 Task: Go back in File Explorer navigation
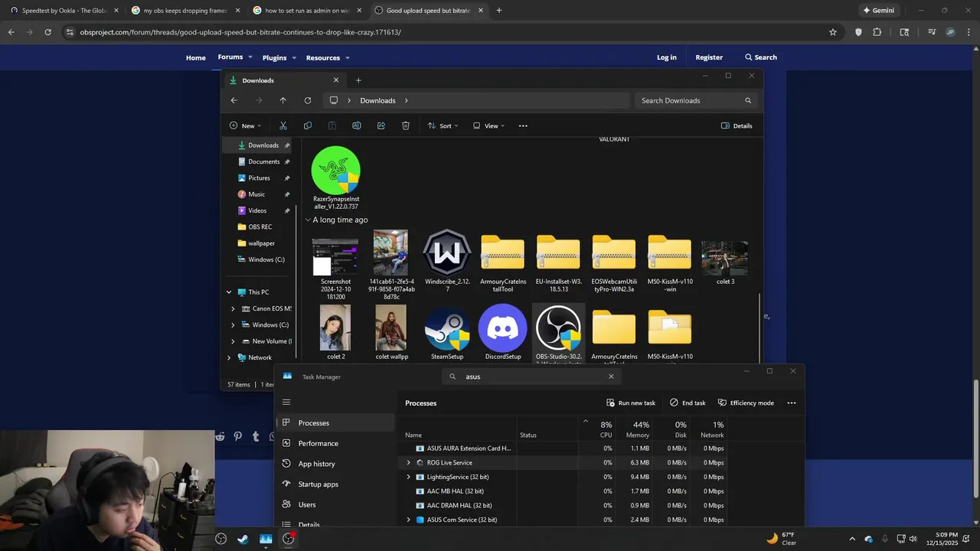click(x=234, y=100)
